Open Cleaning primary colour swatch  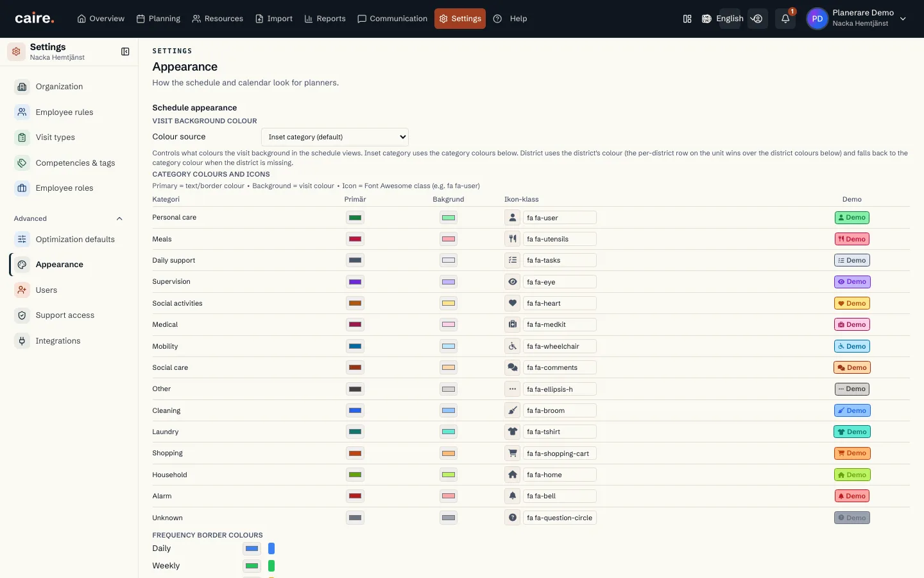355,410
